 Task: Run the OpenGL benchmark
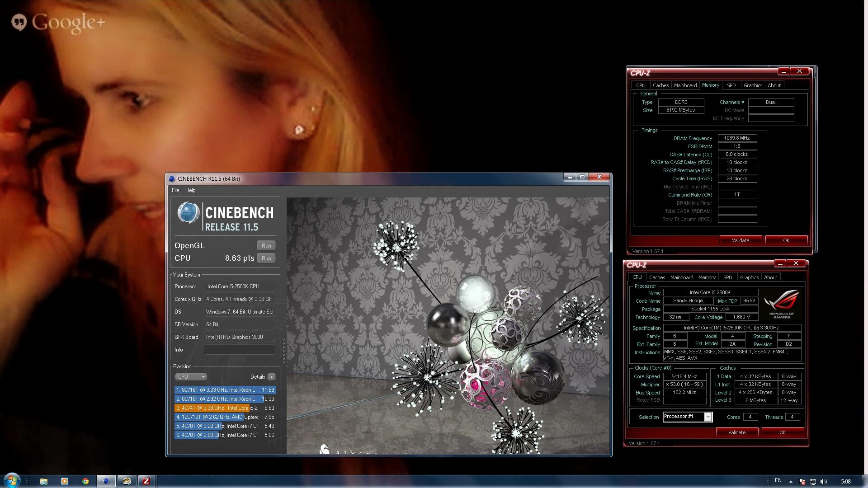266,246
